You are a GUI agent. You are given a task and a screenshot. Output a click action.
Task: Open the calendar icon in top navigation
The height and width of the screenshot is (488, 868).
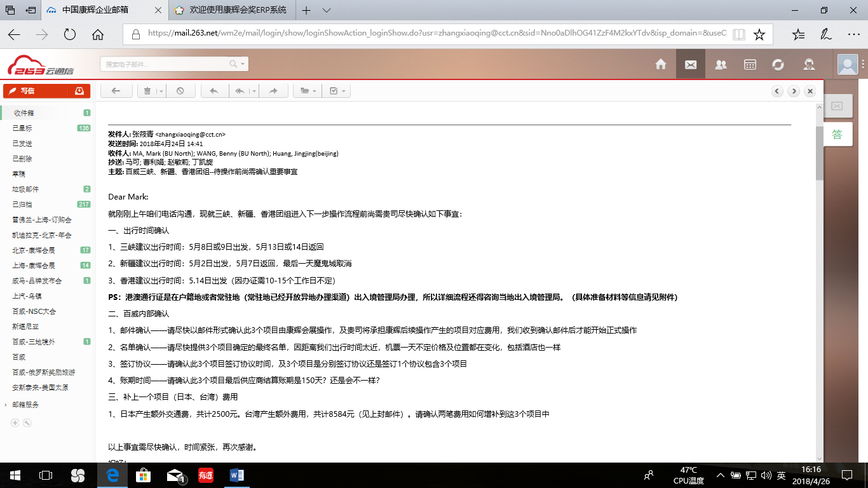[x=750, y=64]
